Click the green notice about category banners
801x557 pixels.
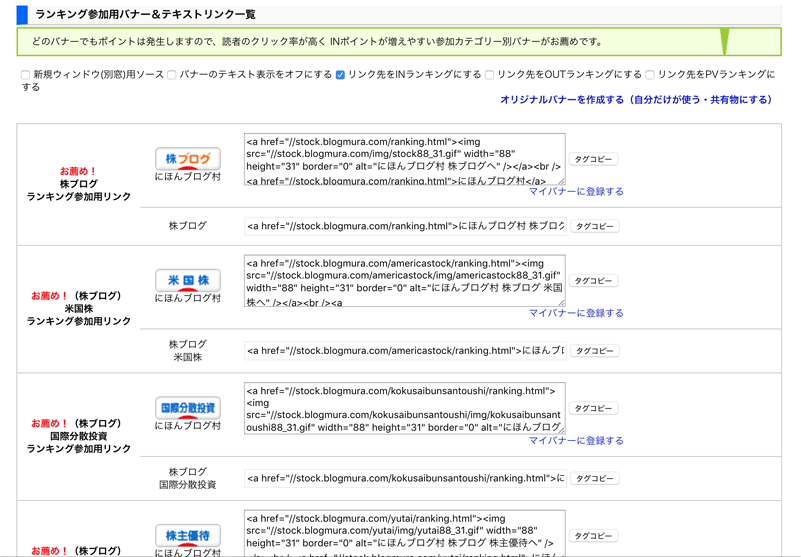[399, 42]
